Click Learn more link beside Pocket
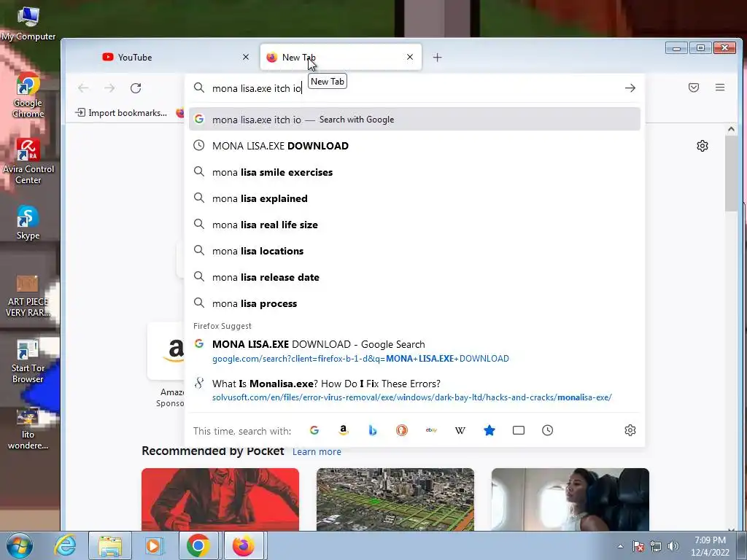 (317, 452)
